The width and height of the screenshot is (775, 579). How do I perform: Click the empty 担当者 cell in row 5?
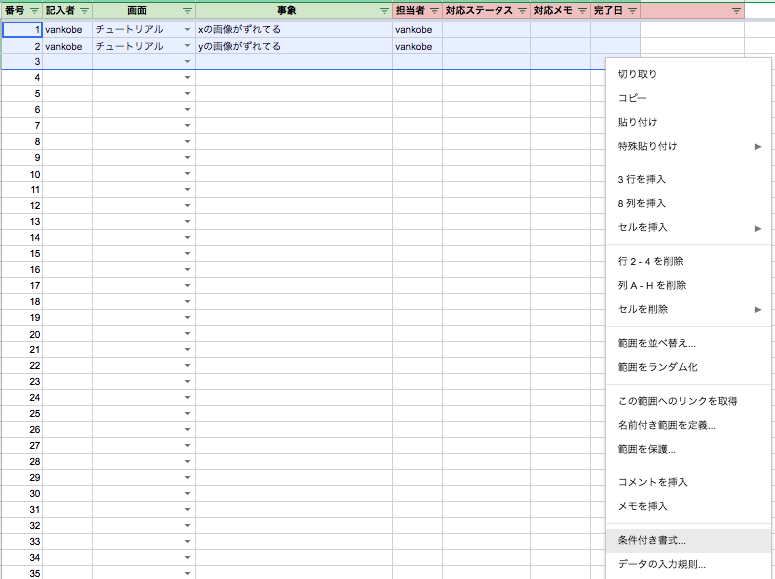pos(417,93)
